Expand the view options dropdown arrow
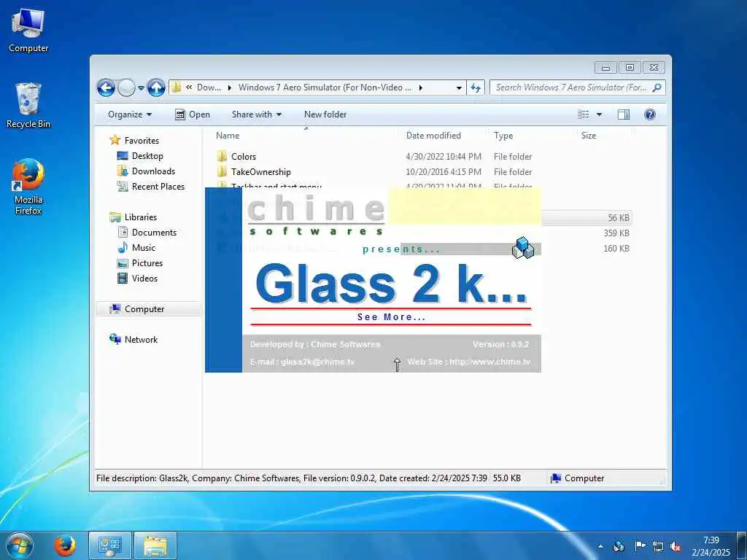 600,114
